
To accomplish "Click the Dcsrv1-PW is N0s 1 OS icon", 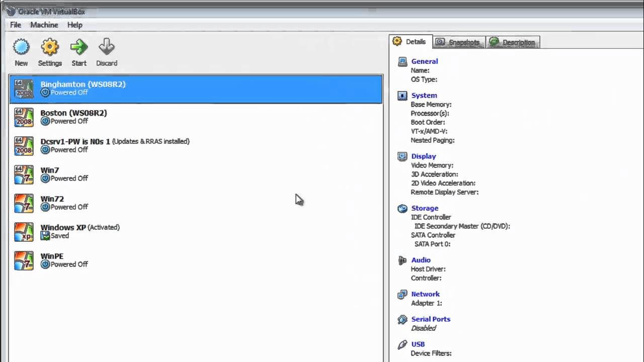I will [24, 146].
